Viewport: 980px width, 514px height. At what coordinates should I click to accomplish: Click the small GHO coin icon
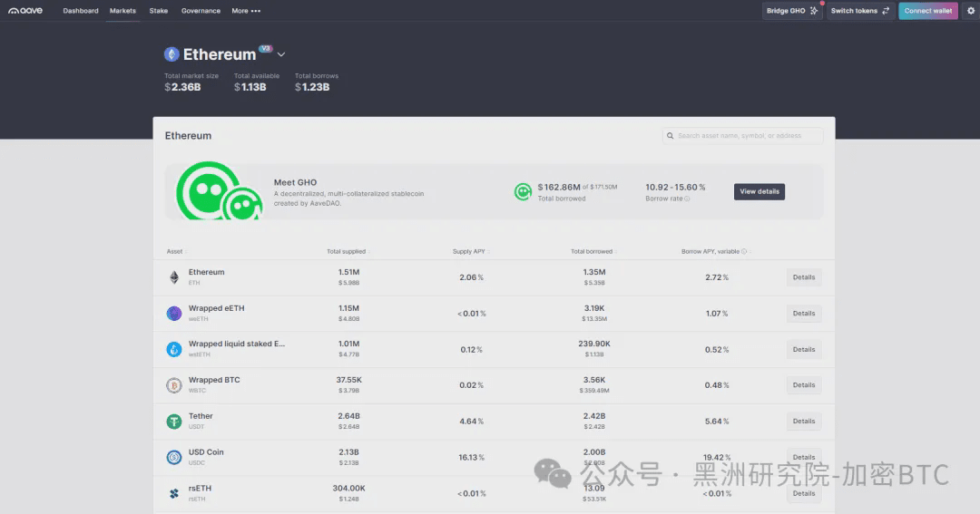pyautogui.click(x=523, y=192)
